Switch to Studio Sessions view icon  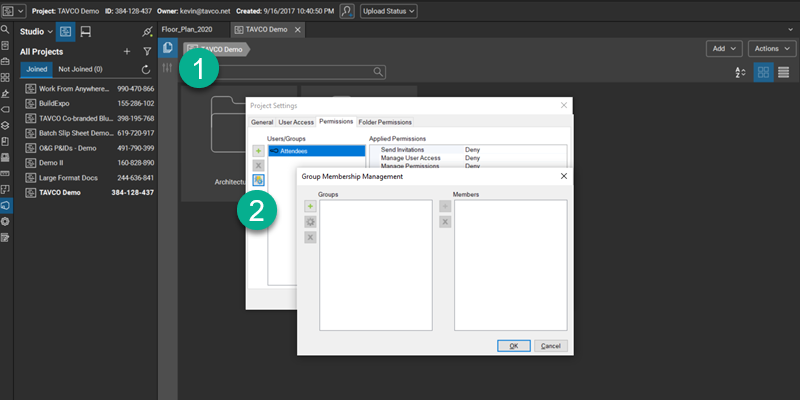tap(86, 32)
